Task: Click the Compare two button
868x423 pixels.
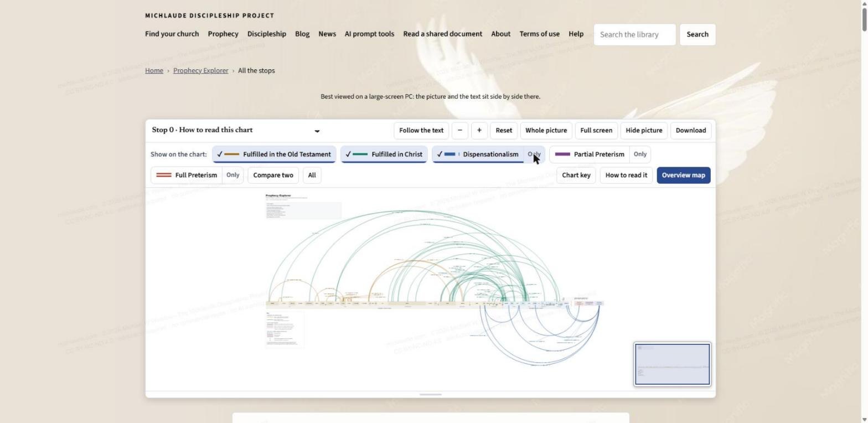Action: pos(273,175)
